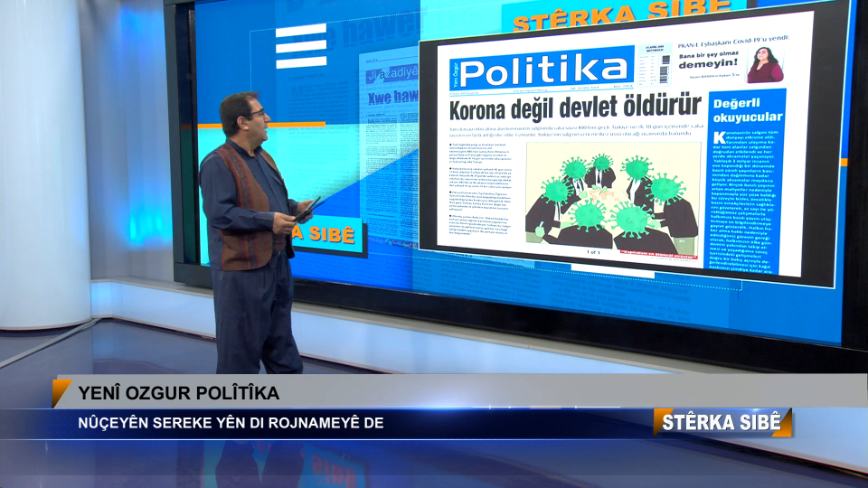Open the 'Ji azadiyê' newspaper behind presenter
The width and height of the screenshot is (868, 488).
[392, 74]
